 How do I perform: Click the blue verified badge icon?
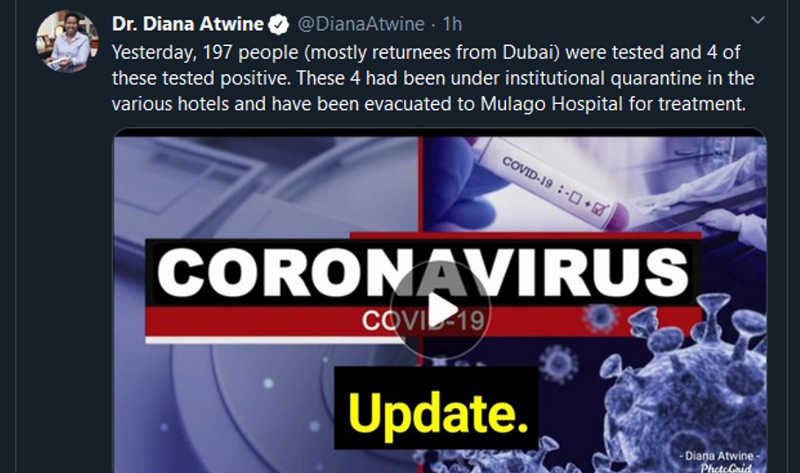coord(279,24)
